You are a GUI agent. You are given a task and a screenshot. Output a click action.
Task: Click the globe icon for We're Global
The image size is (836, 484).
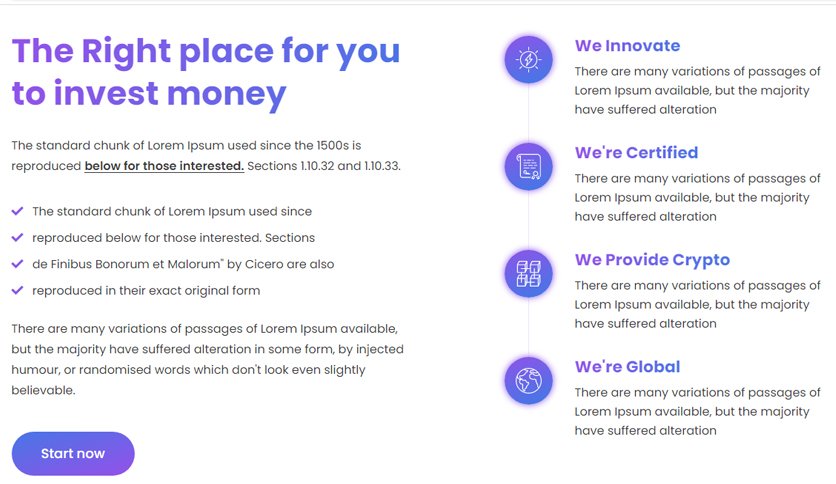tap(528, 381)
